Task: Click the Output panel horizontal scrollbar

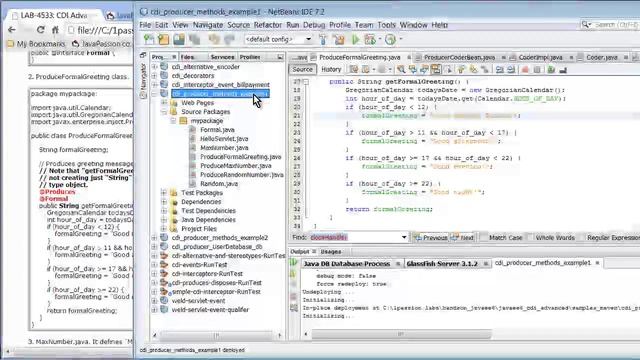Action: pos(401,334)
